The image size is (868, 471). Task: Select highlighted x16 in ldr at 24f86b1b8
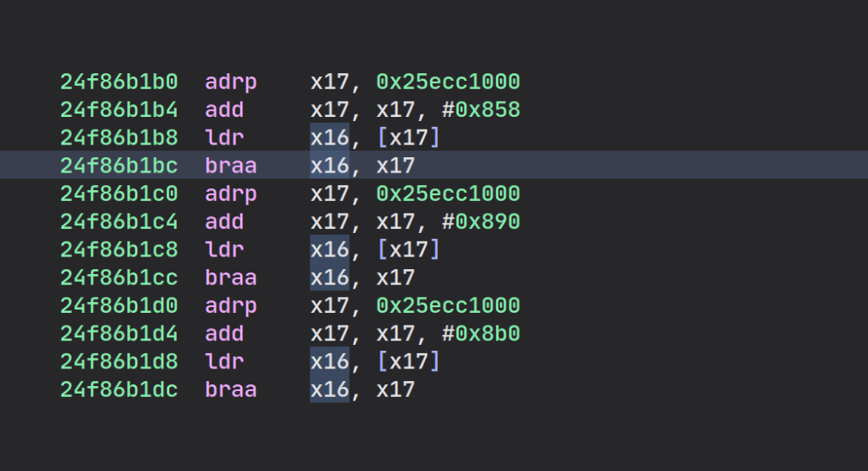pos(330,137)
